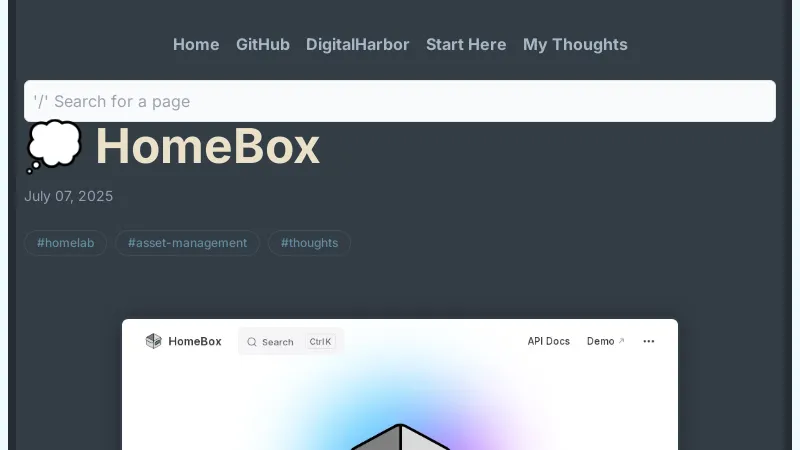Focus the 'Search for a page' field
This screenshot has height=450, width=800.
point(400,101)
